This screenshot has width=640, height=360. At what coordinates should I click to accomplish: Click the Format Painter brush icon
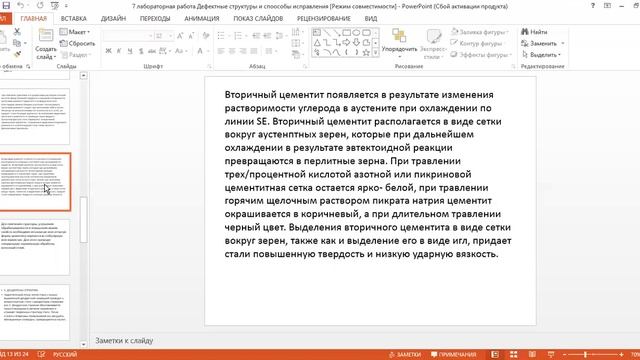pyautogui.click(x=17, y=54)
